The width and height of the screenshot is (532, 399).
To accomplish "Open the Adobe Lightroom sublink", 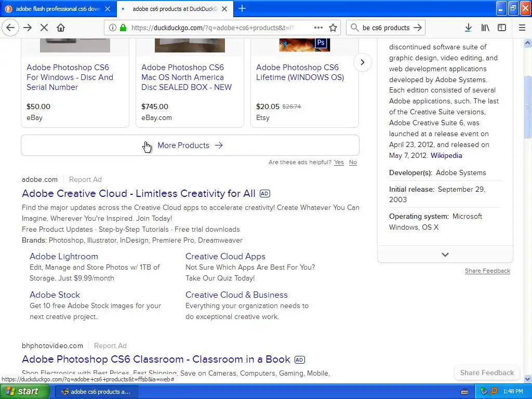I will click(64, 256).
